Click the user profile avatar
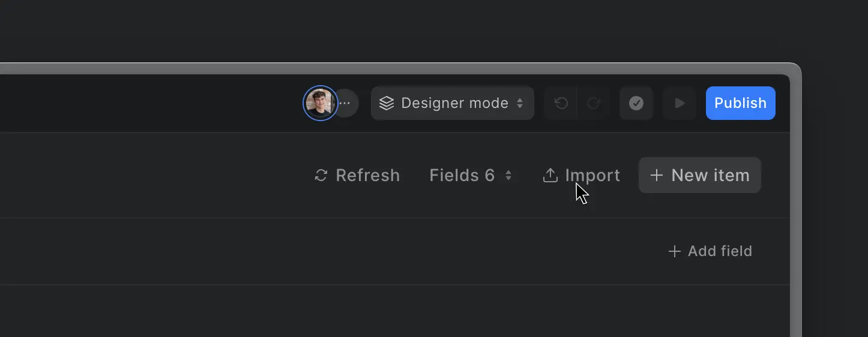The width and height of the screenshot is (868, 337). [320, 103]
